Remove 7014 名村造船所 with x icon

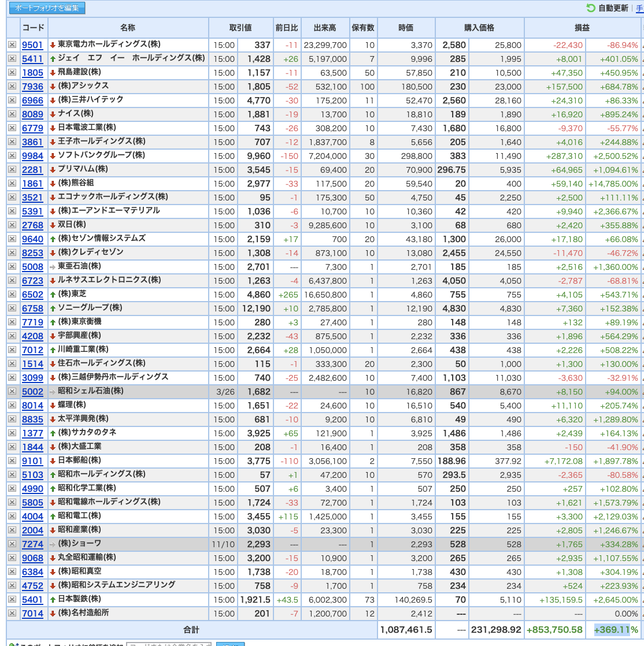click(12, 614)
